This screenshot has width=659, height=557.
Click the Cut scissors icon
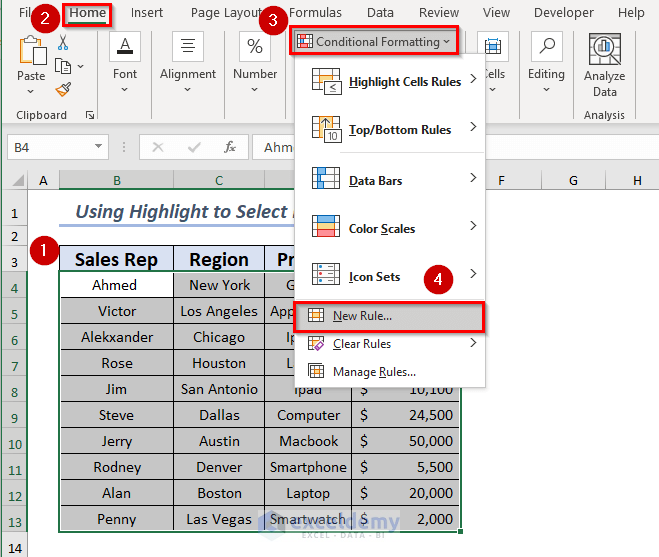(x=63, y=43)
